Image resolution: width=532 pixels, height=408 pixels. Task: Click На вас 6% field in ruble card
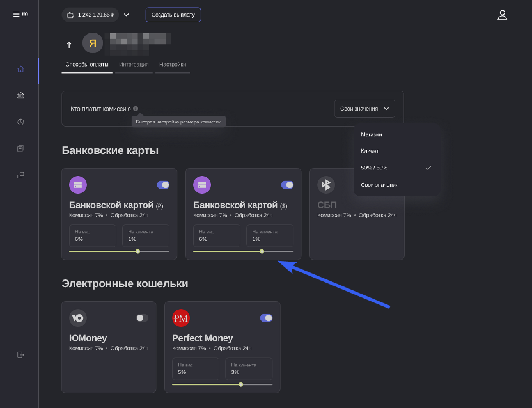[93, 235]
